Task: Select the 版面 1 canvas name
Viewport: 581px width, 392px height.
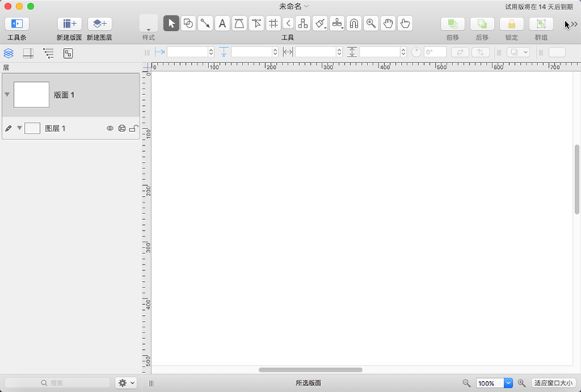Action: pyautogui.click(x=64, y=95)
